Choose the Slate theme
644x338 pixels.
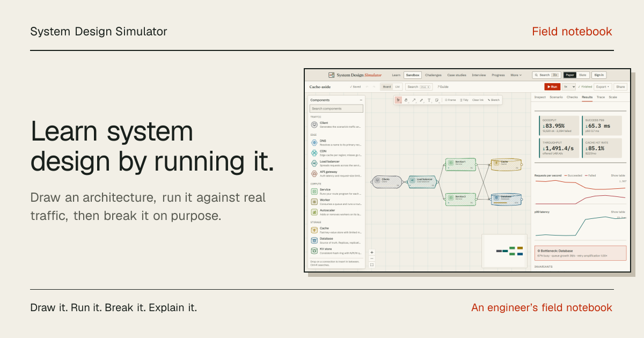582,75
